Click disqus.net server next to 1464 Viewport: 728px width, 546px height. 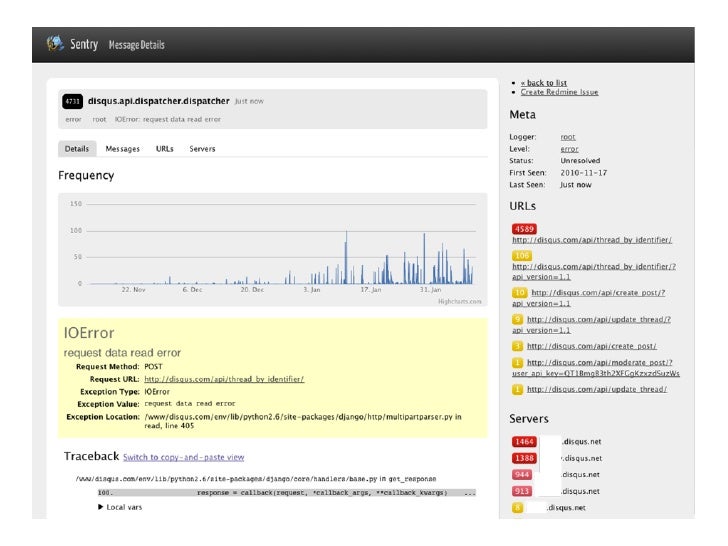click(582, 442)
